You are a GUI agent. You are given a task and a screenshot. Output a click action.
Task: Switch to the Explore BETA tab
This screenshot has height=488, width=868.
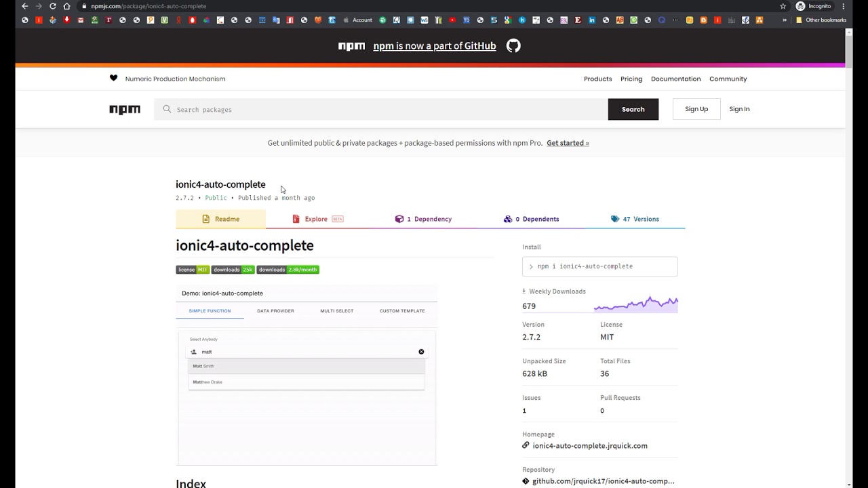point(317,219)
